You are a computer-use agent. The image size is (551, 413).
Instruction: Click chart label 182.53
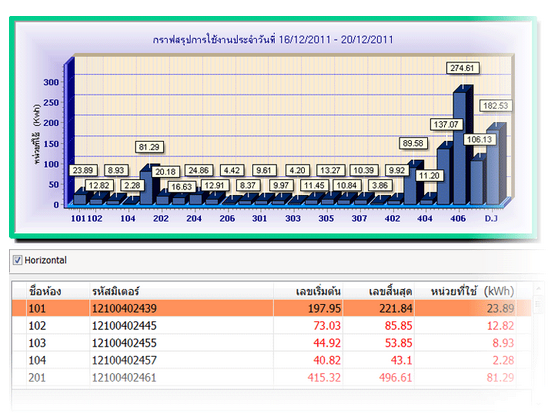495,105
